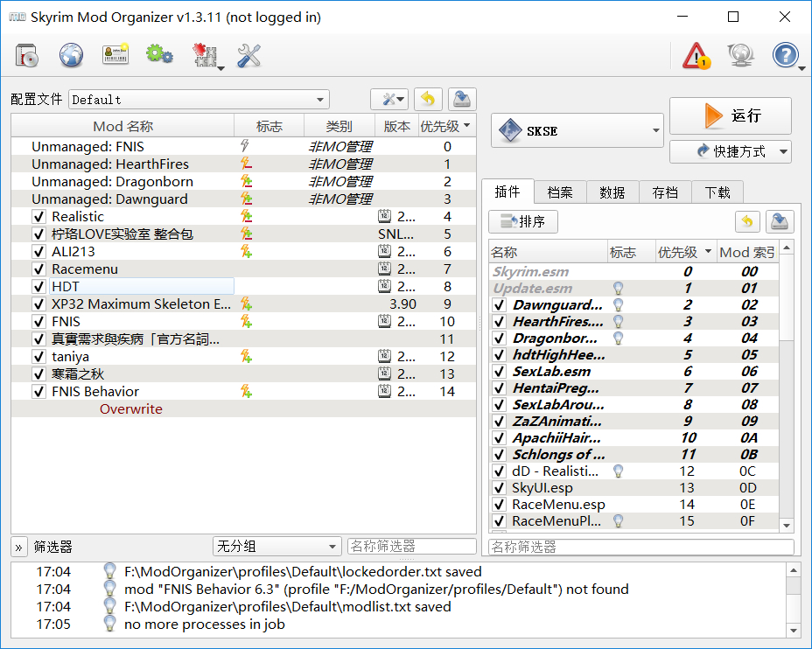Click the flag icon on XP32 Maximum Skeleton row

click(247, 304)
